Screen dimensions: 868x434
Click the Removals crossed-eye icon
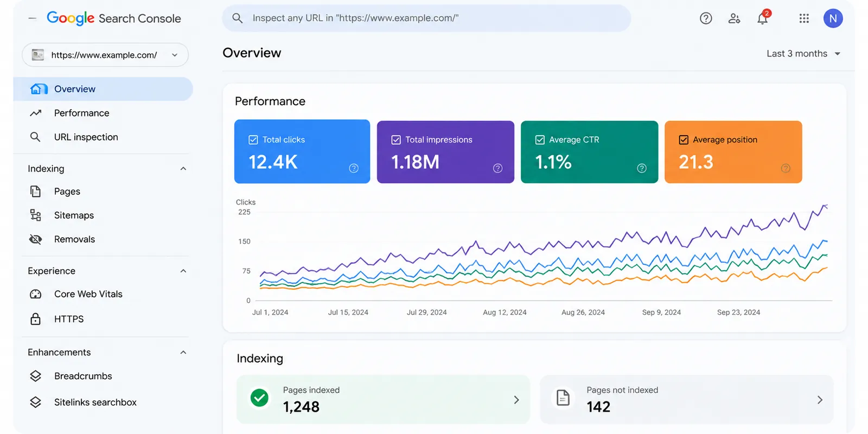point(35,239)
